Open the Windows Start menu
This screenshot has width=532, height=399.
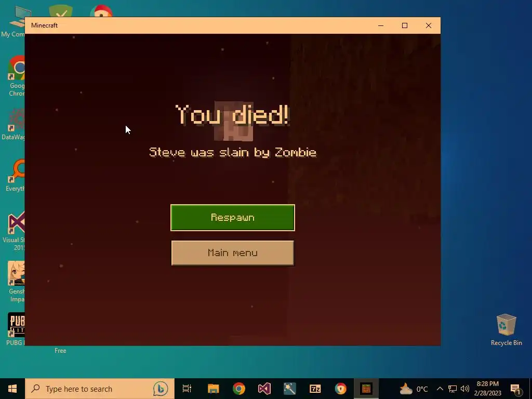point(12,389)
